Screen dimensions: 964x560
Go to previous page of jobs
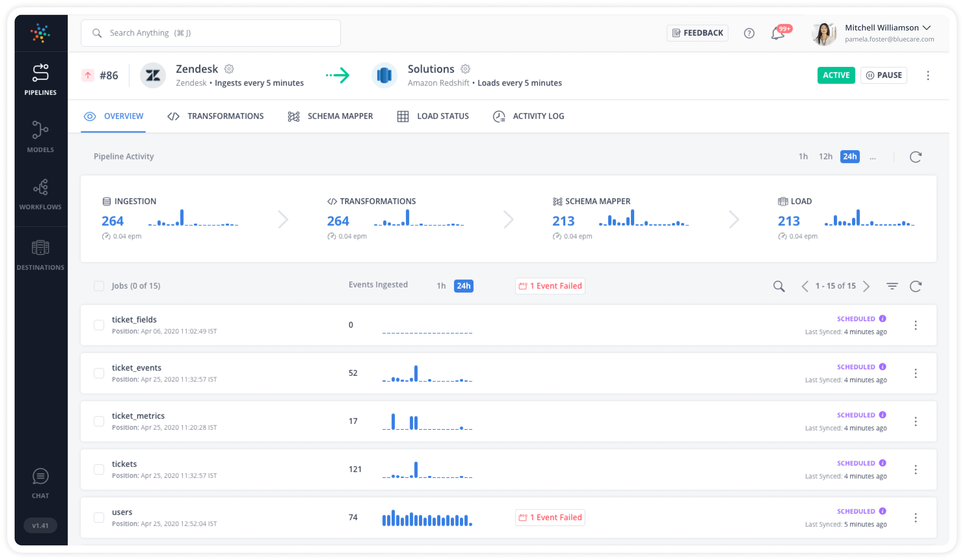805,286
